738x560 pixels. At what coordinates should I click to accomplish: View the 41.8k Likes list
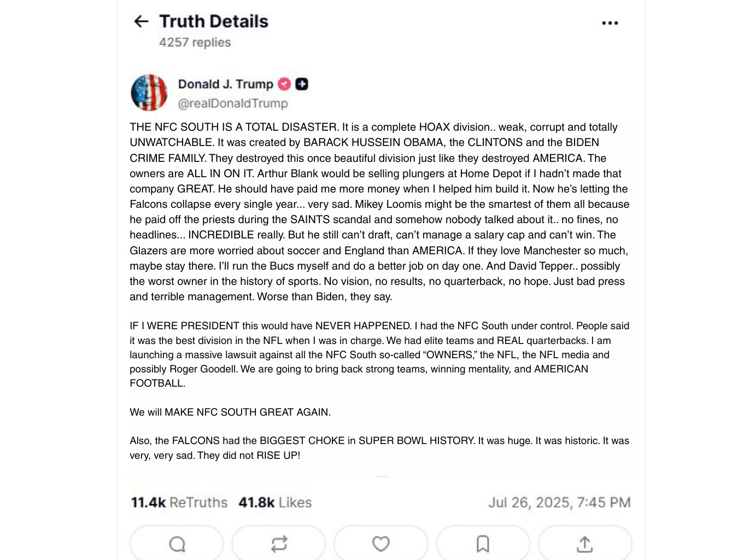coord(275,503)
